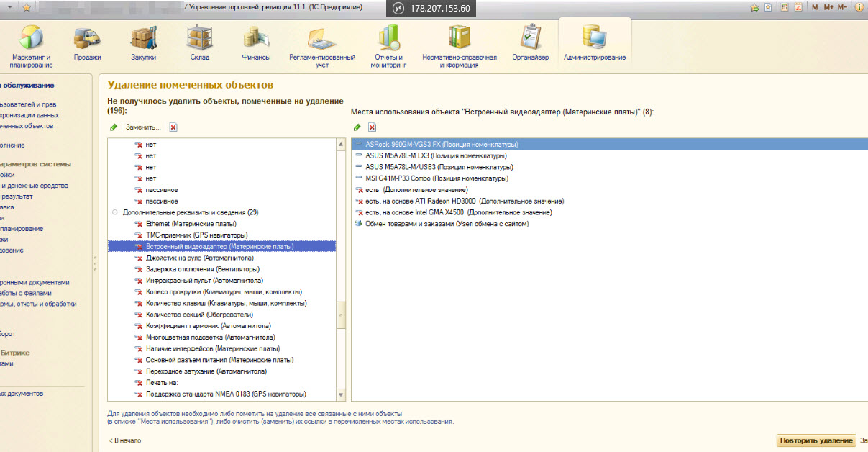This screenshot has width=868, height=452.
Task: Click red X delete-mark icon above right list
Action: click(x=373, y=127)
